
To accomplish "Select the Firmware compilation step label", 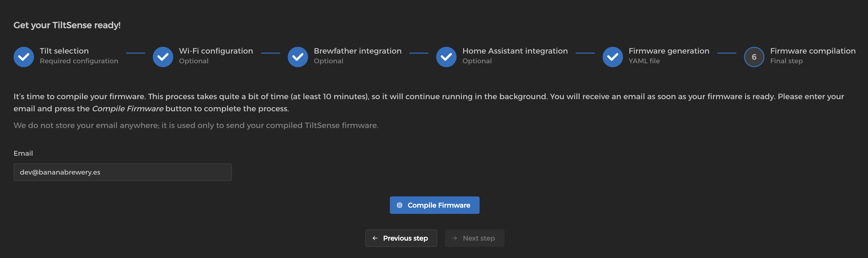I will [813, 51].
